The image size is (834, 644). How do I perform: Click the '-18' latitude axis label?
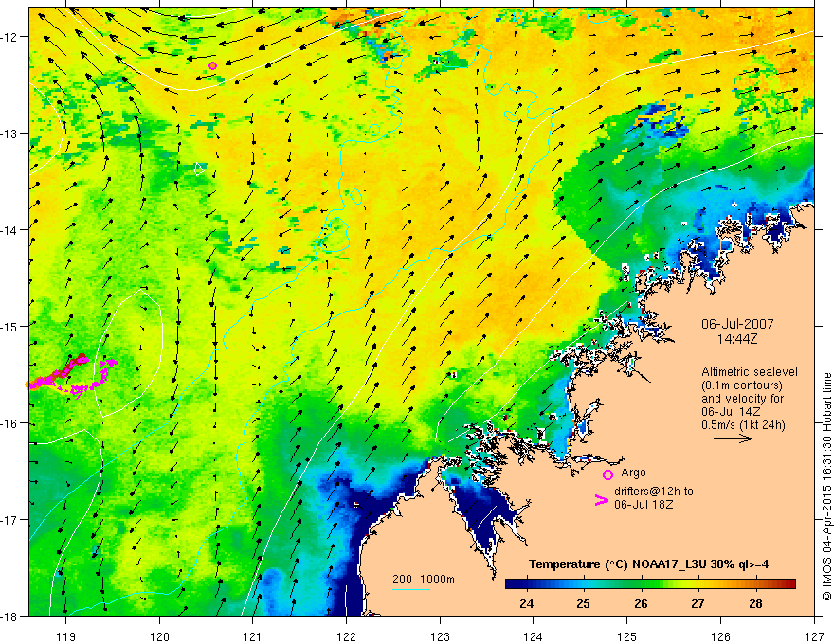pyautogui.click(x=10, y=616)
